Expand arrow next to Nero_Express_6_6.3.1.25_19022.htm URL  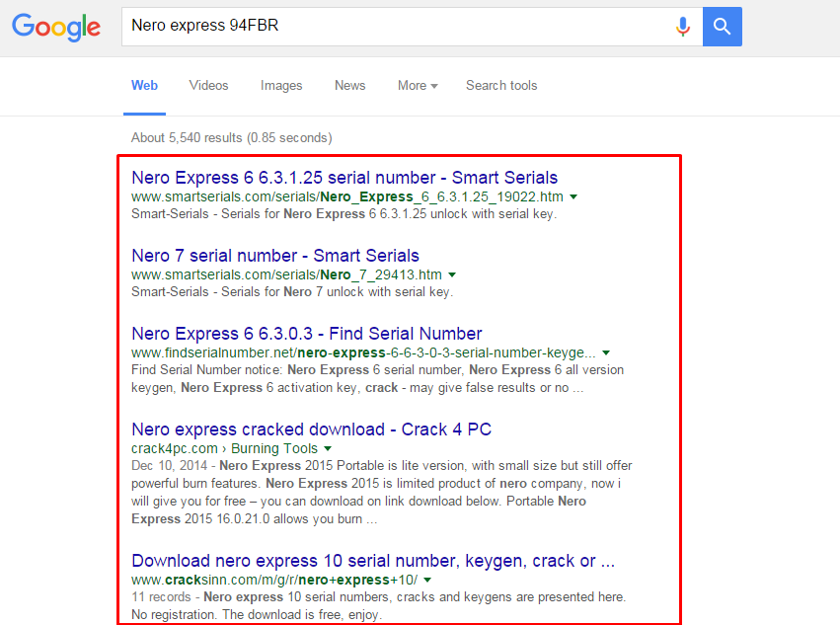tap(573, 196)
